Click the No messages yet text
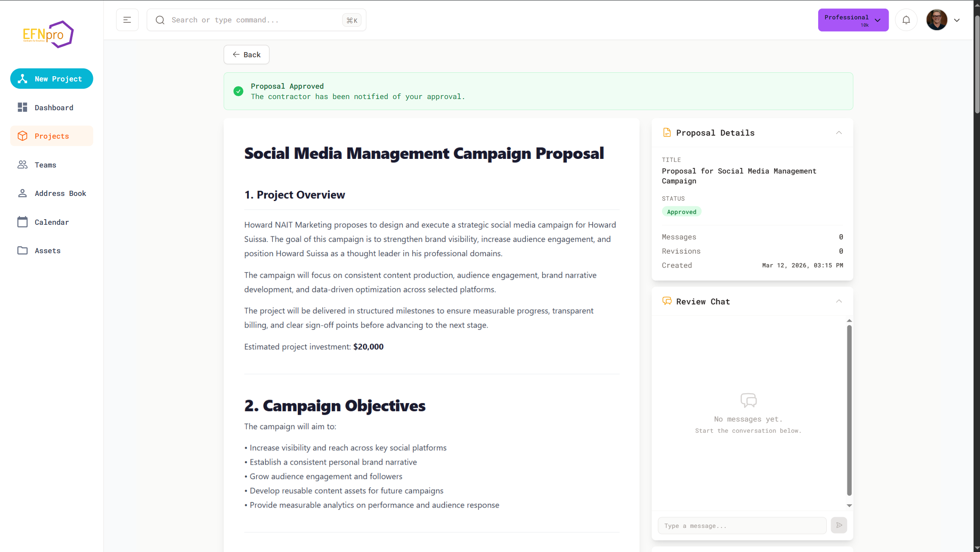This screenshot has width=980, height=552. click(748, 419)
